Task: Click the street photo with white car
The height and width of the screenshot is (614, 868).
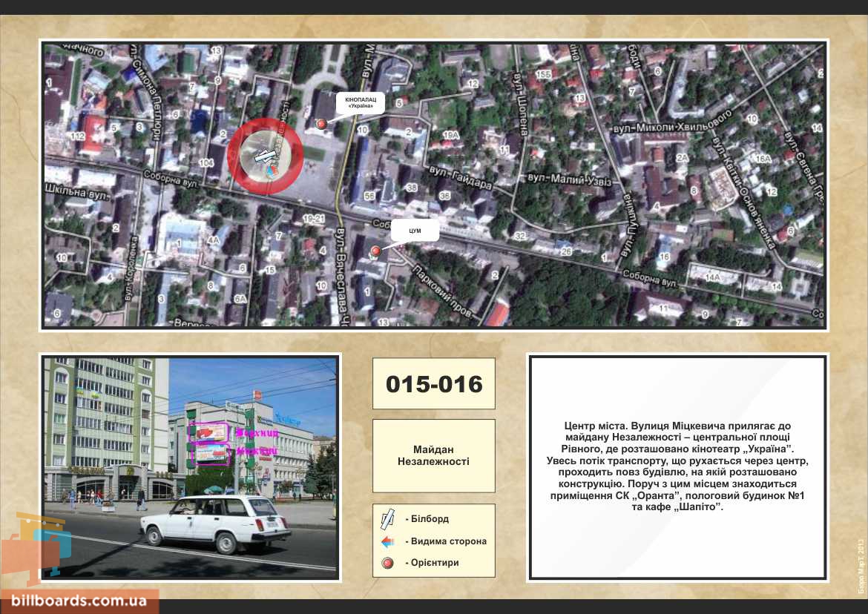Action: (191, 468)
